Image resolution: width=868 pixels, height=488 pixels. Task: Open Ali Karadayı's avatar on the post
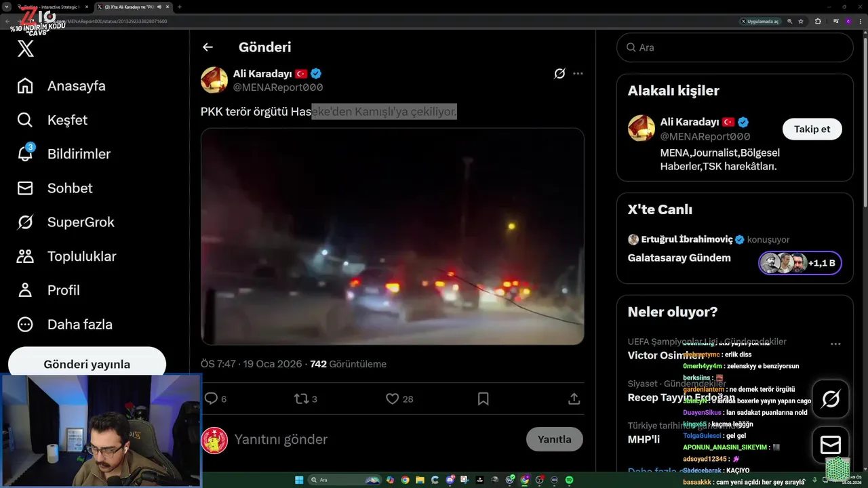pyautogui.click(x=214, y=80)
